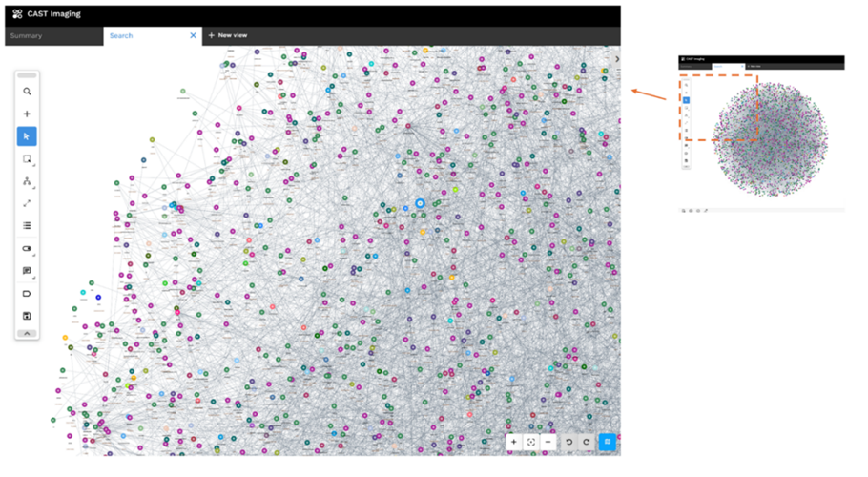Toggle the switch icon in left toolbar
This screenshot has width=868, height=477.
coord(27,249)
